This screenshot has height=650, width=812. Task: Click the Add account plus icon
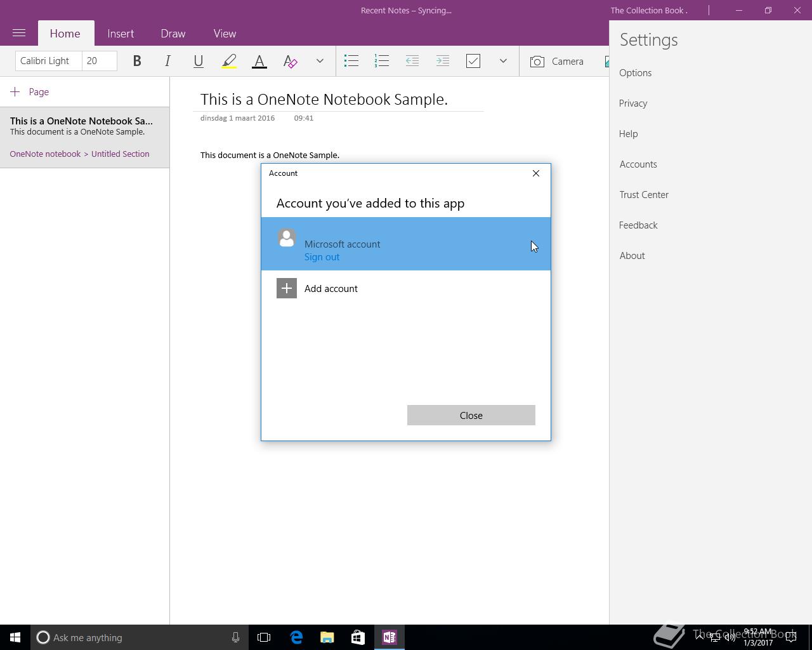287,288
